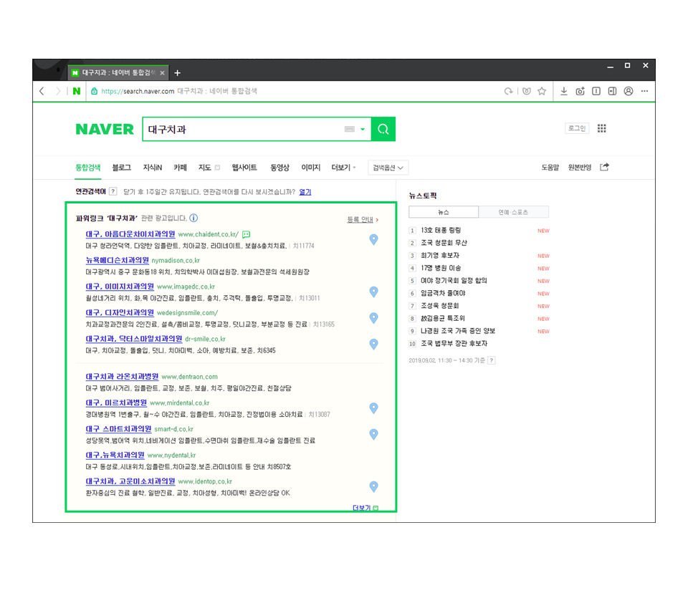
Task: Open 대구치과, 닥터스마일치과의원 ad link
Action: (x=134, y=339)
